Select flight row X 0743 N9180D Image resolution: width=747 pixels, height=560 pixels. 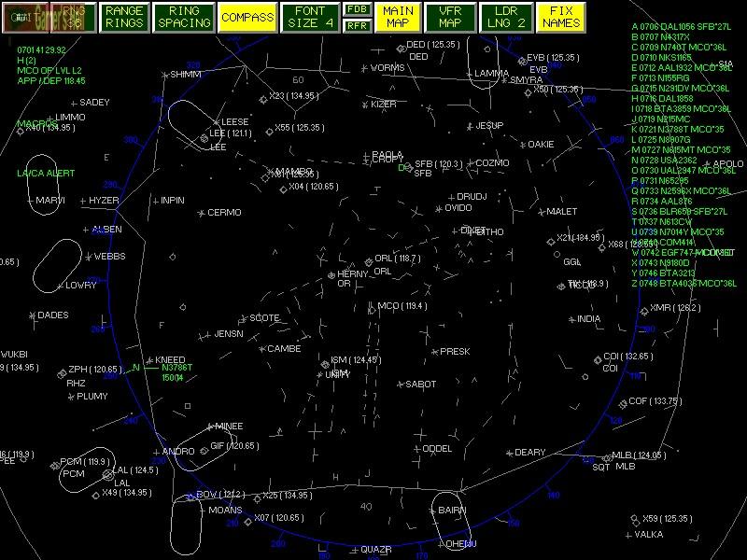(x=660, y=263)
